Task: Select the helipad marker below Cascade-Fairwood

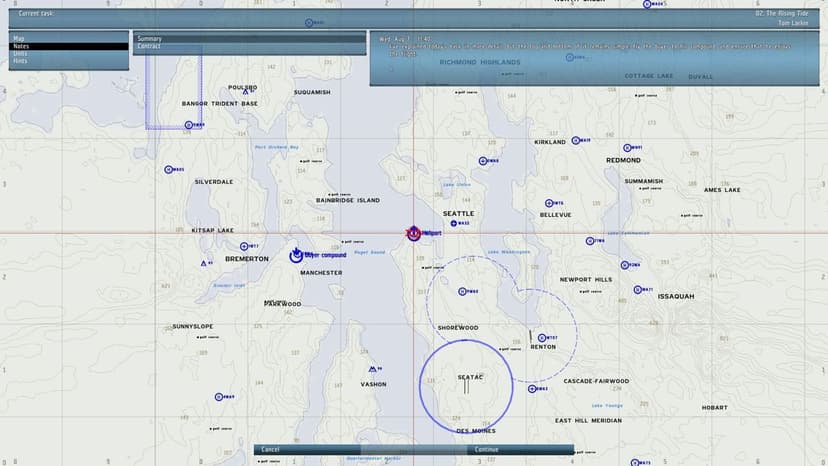Action: click(532, 389)
